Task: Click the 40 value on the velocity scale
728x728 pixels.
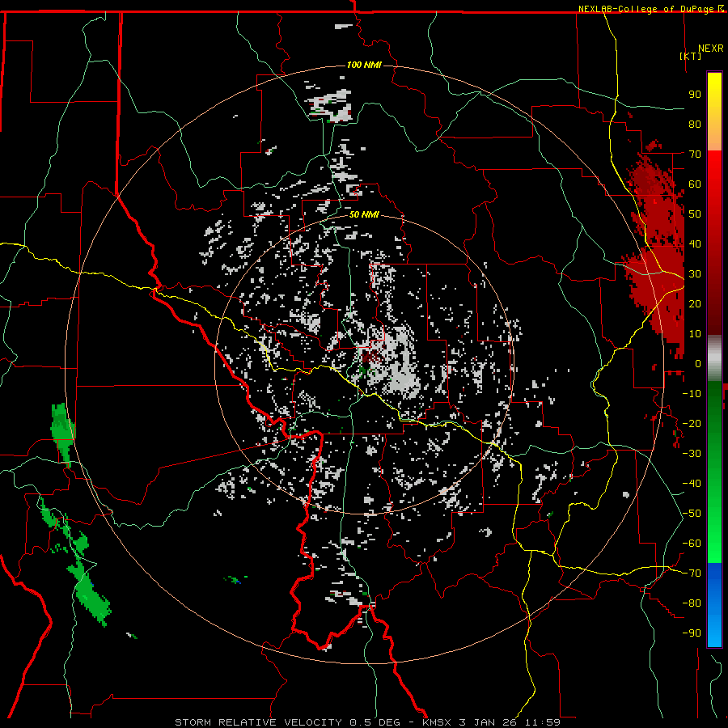Action: [x=695, y=243]
